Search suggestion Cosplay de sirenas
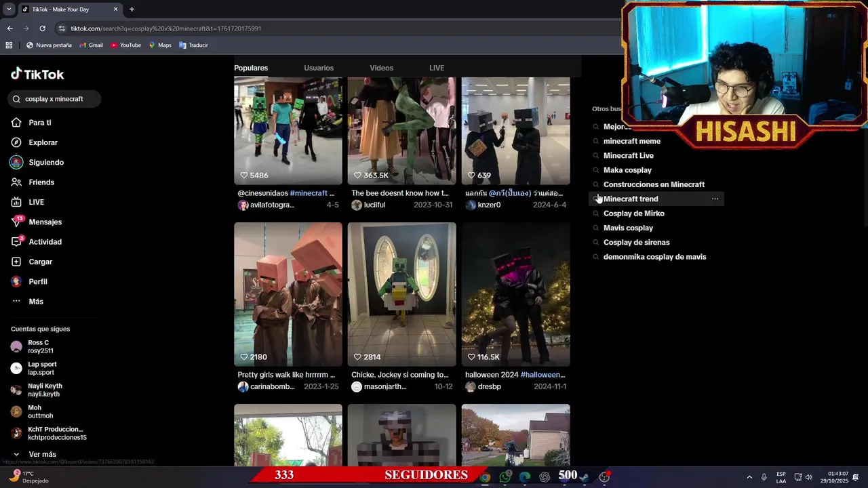This screenshot has width=868, height=488. 636,242
